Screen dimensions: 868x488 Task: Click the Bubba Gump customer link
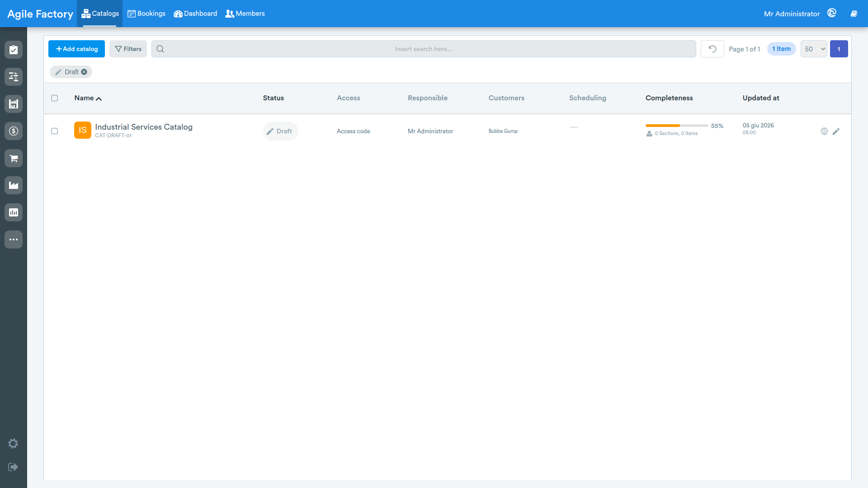coord(503,131)
